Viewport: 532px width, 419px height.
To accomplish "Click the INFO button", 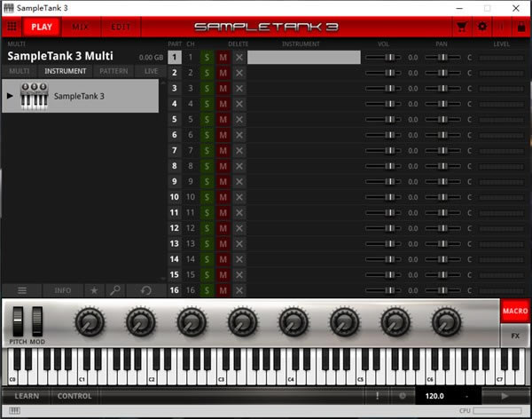I will click(63, 290).
